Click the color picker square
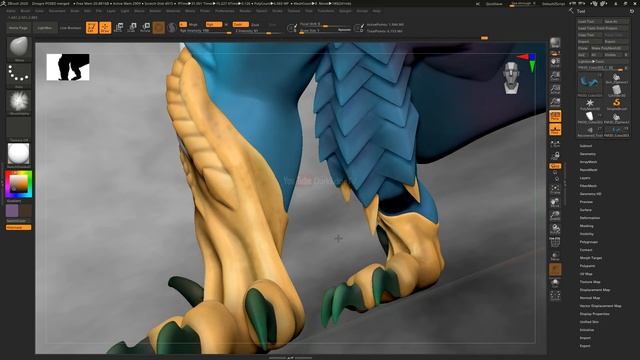 (19, 184)
